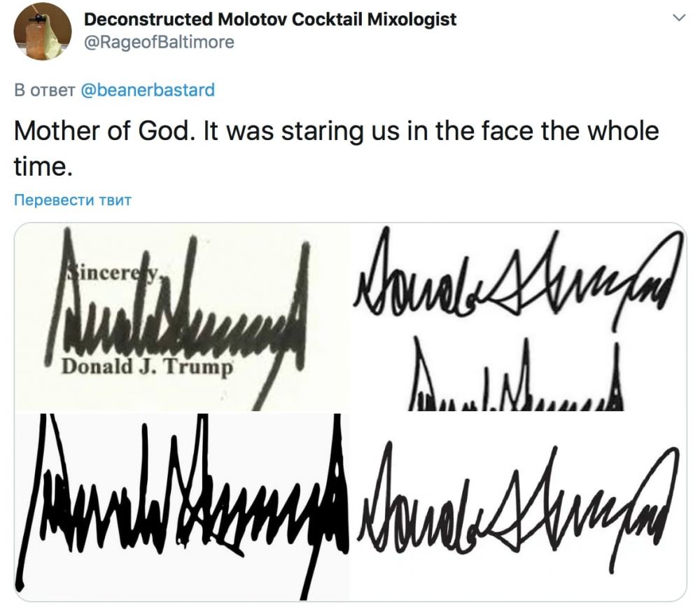Screen dimensions: 700x610
Task: Click the word time. on second line
Action: click(43, 167)
